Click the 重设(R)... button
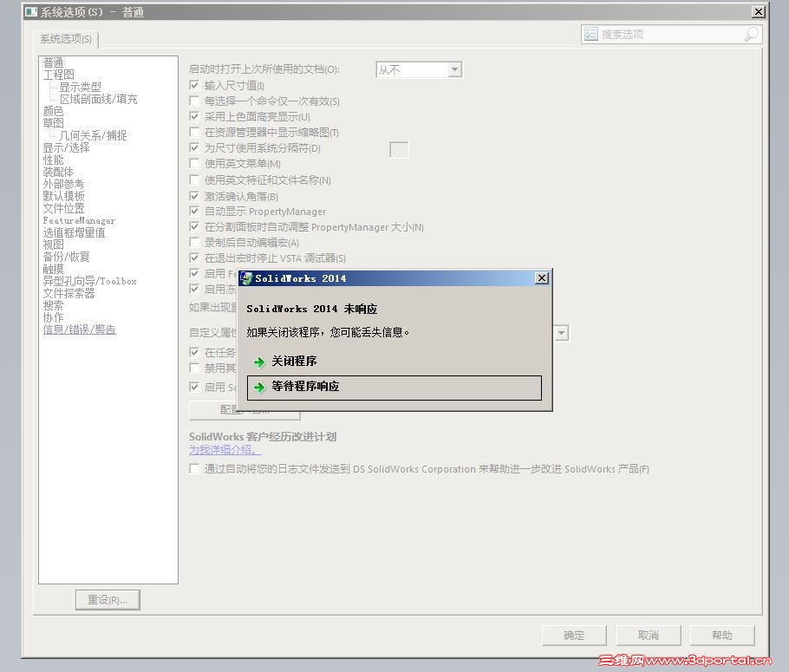This screenshot has height=672, width=789. coord(108,599)
